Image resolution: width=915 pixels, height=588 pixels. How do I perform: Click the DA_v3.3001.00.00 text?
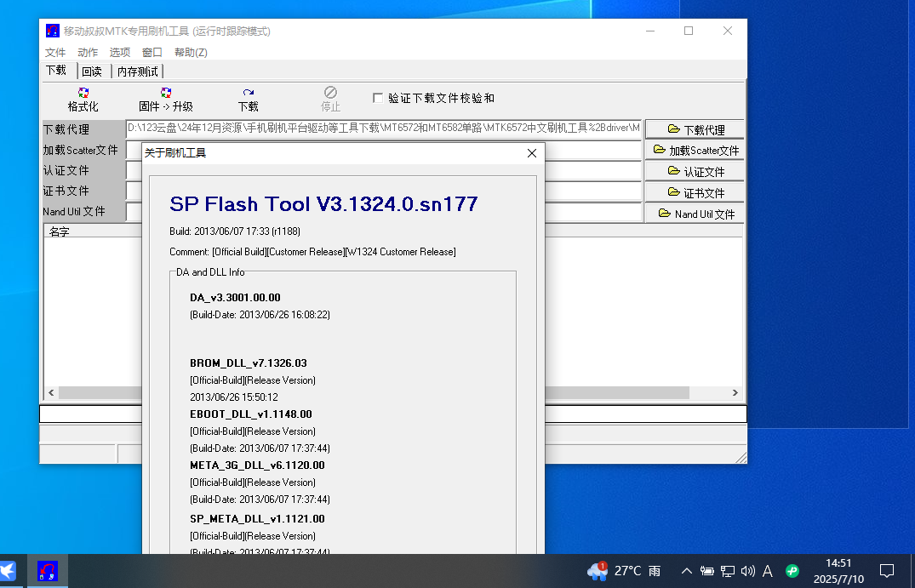pyautogui.click(x=235, y=298)
